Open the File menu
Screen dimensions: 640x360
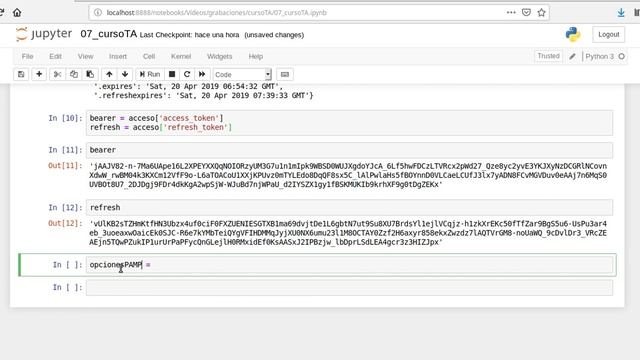pos(27,56)
